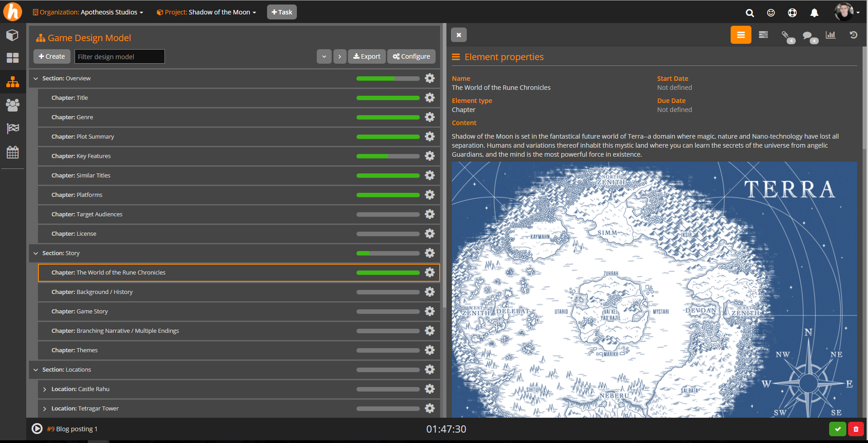This screenshot has width=868, height=443.
Task: Open gear settings for Chapter: License
Action: point(430,233)
